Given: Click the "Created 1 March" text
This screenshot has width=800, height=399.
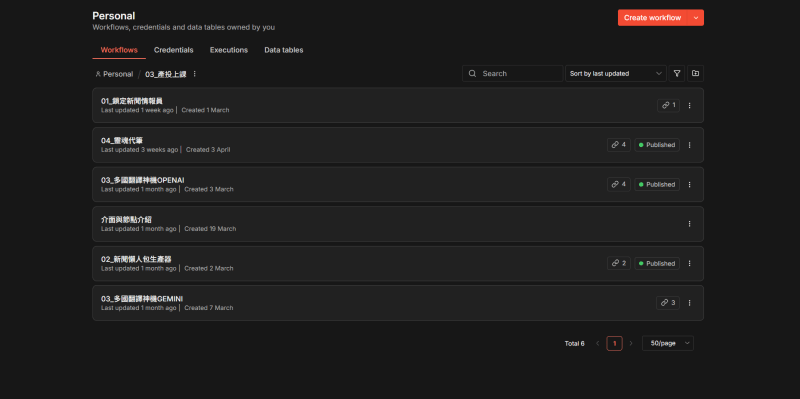Looking at the screenshot, I should point(205,110).
